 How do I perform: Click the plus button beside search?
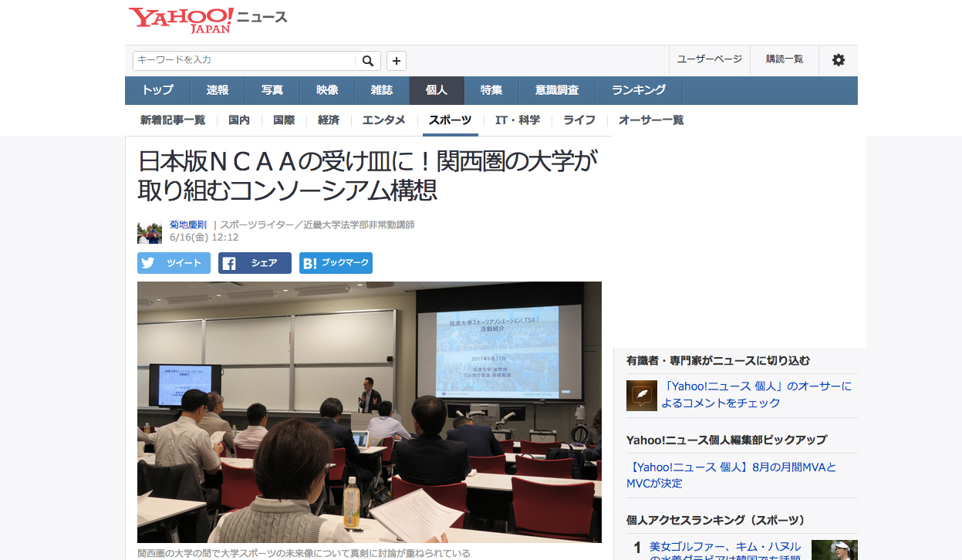[397, 61]
